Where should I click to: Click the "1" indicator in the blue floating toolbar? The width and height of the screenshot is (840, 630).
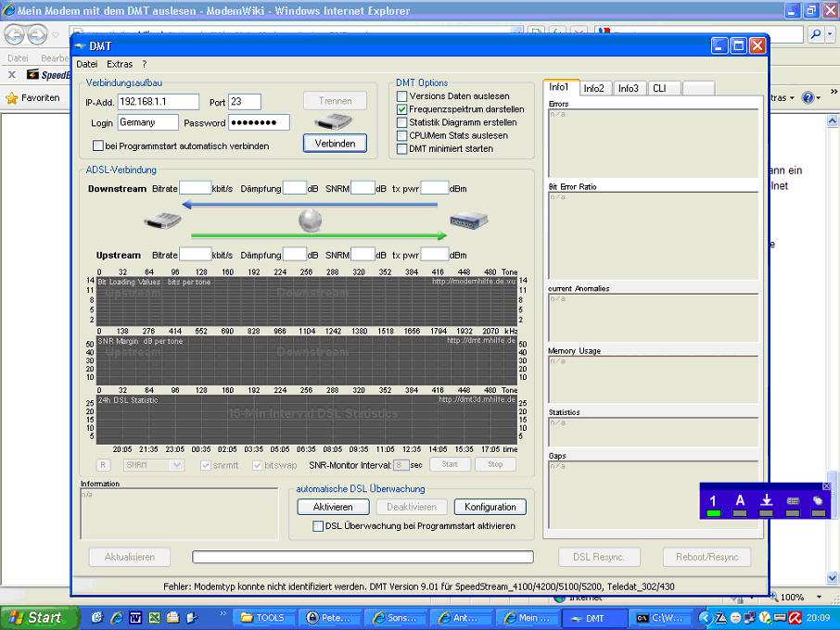click(x=713, y=501)
